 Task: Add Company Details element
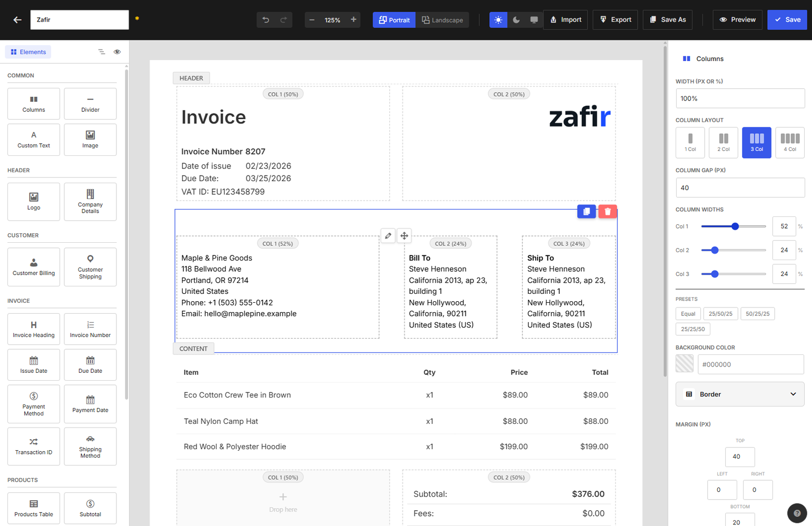pyautogui.click(x=90, y=202)
